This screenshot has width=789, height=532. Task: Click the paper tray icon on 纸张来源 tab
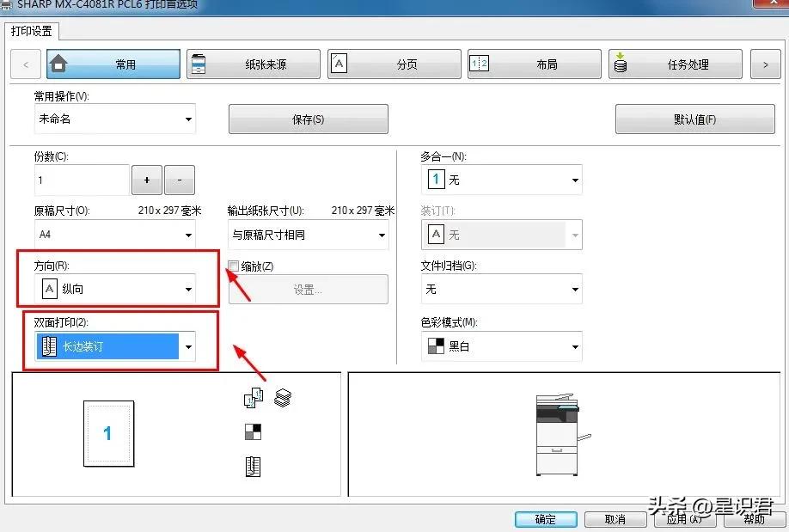(x=200, y=63)
